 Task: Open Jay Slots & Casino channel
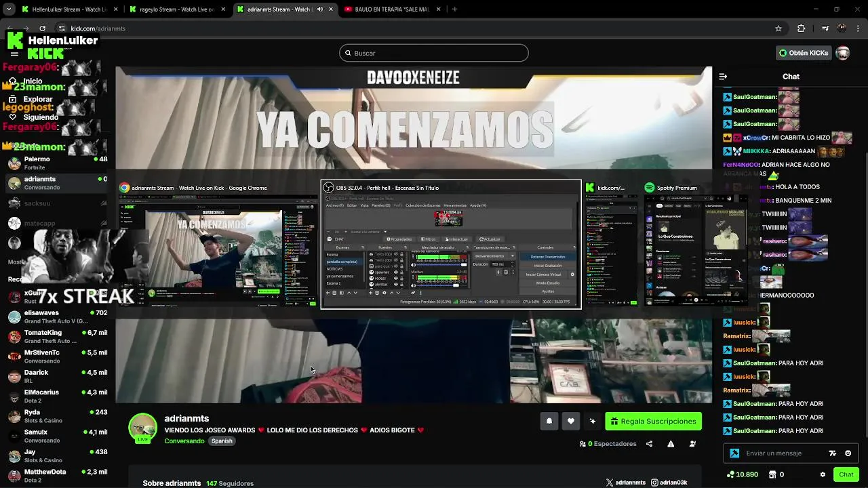pos(57,455)
